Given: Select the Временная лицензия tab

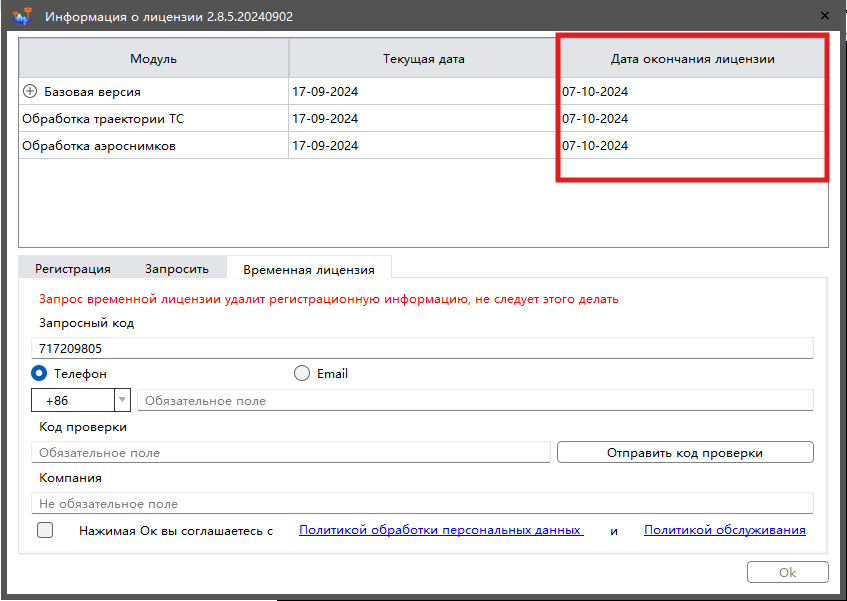Looking at the screenshot, I should (x=309, y=269).
